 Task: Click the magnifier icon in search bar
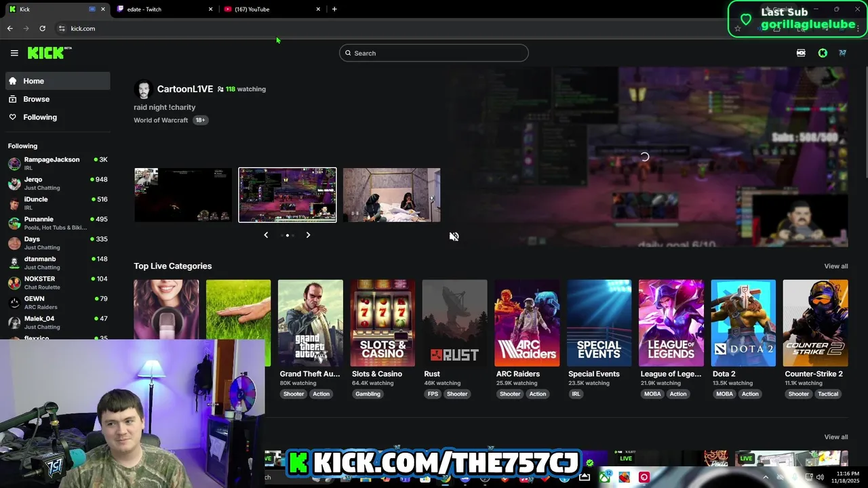349,53
